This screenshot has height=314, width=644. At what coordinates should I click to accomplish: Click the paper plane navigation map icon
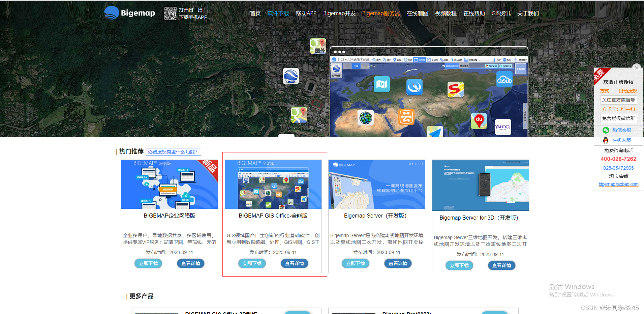435,132
